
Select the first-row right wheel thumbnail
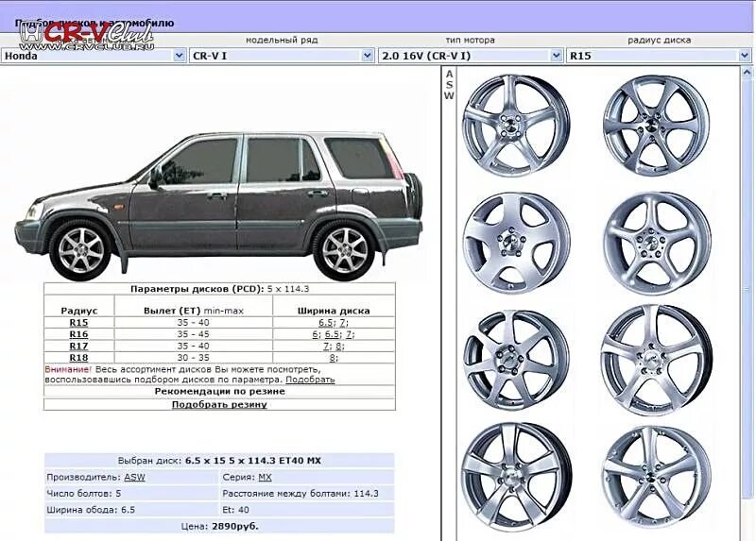pyautogui.click(x=656, y=126)
